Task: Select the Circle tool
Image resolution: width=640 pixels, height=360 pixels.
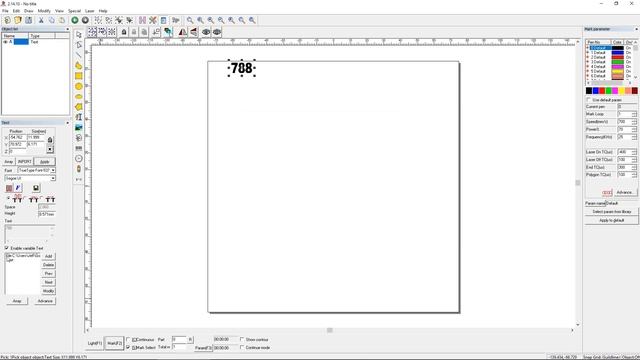Action: [79, 86]
